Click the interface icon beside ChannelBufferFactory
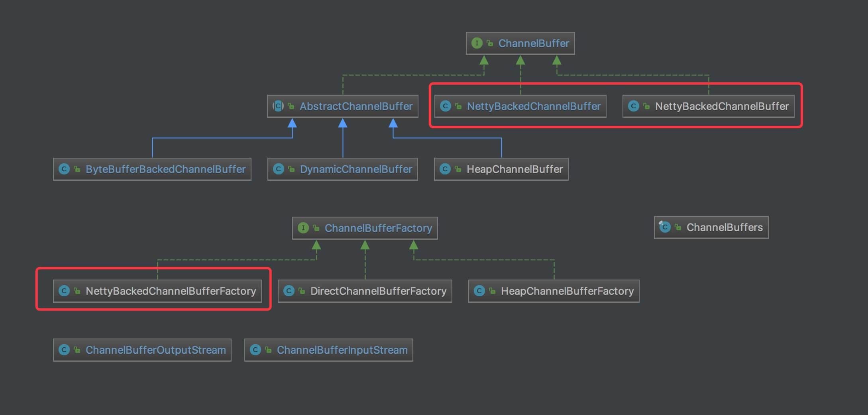868x415 pixels. point(303,228)
